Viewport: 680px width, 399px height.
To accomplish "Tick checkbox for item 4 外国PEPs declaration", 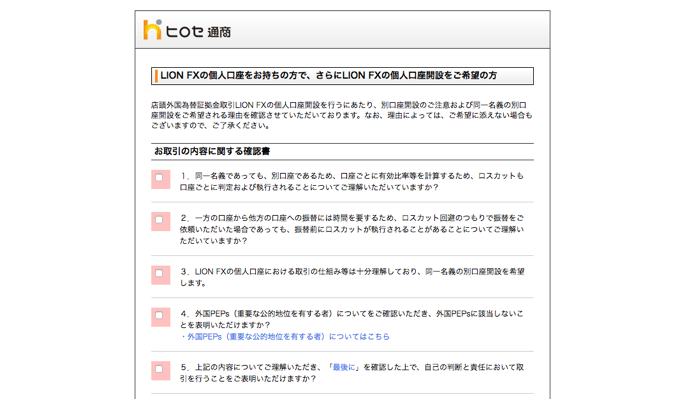I will 159,315.
